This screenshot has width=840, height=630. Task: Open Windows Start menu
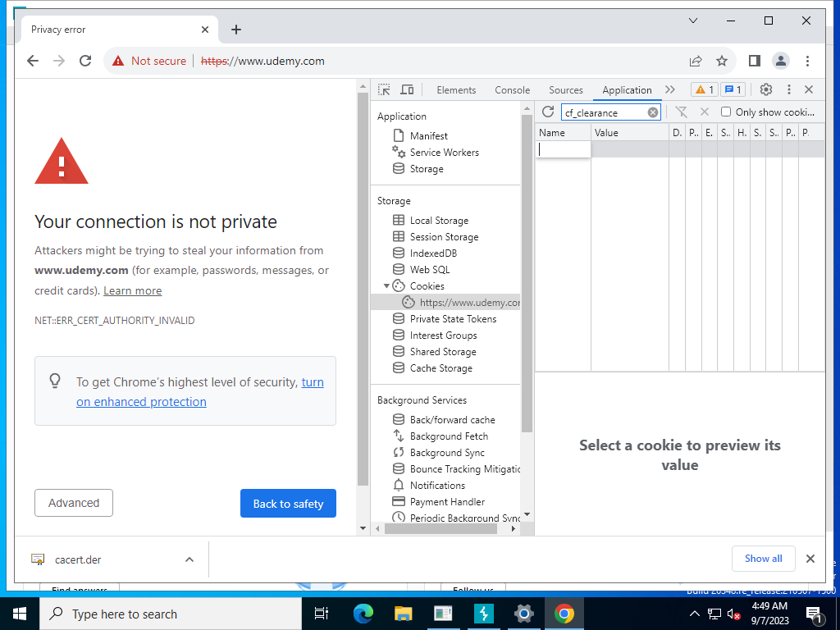pos(20,614)
